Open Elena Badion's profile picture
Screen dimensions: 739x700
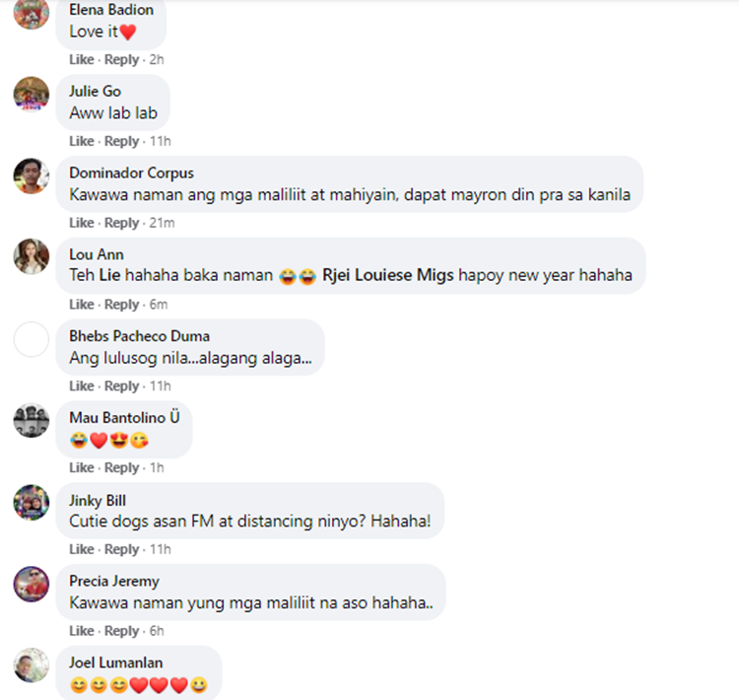(32, 14)
